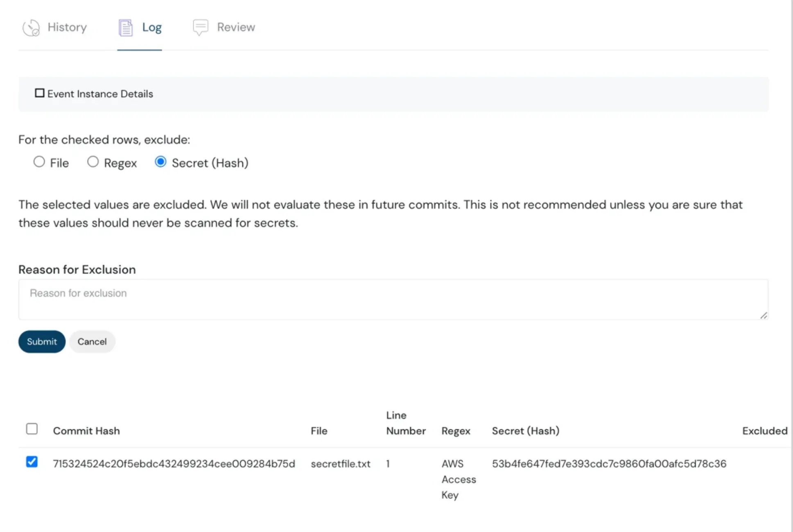This screenshot has height=532, width=793.
Task: Select the Regex radio button
Action: click(93, 162)
